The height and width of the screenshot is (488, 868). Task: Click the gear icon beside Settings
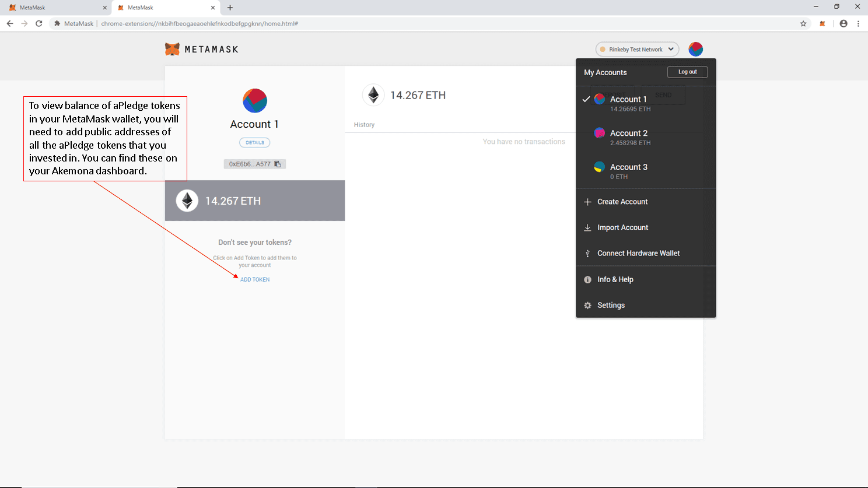[587, 306]
